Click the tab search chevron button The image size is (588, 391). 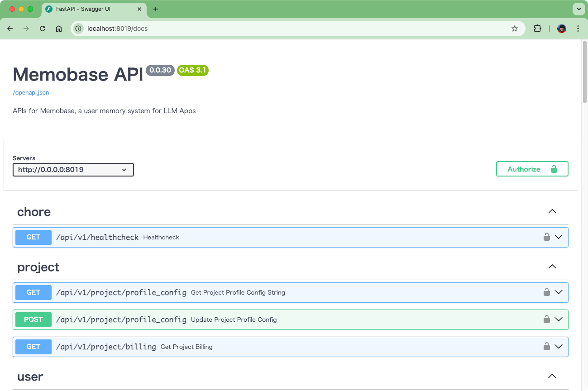click(578, 9)
